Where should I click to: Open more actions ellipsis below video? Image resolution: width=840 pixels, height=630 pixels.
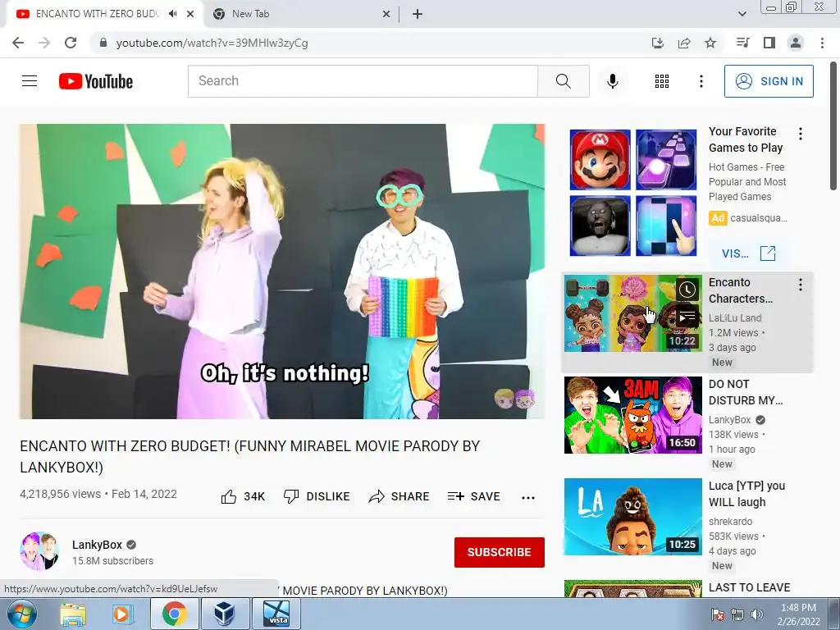(x=528, y=498)
